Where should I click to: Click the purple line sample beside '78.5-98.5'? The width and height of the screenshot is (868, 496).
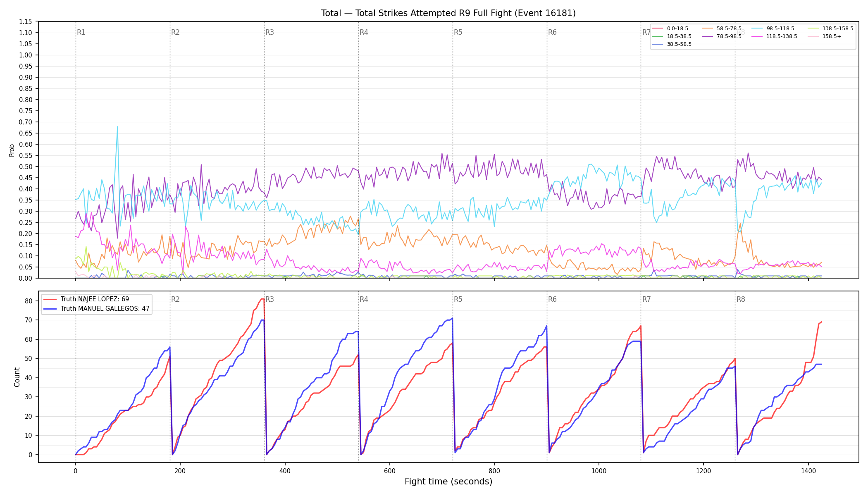coord(708,36)
